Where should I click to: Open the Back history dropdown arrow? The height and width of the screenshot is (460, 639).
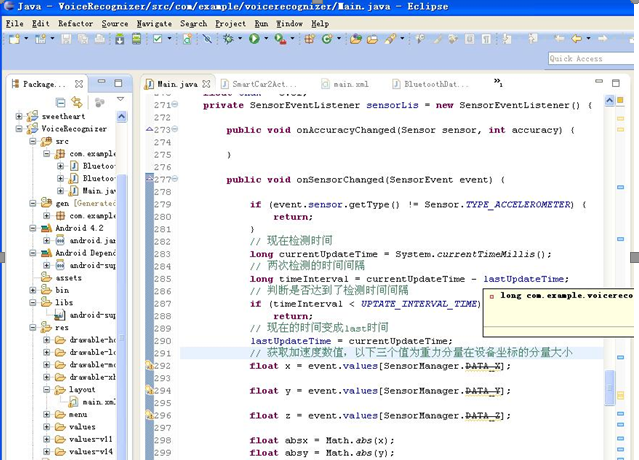tap(588, 39)
